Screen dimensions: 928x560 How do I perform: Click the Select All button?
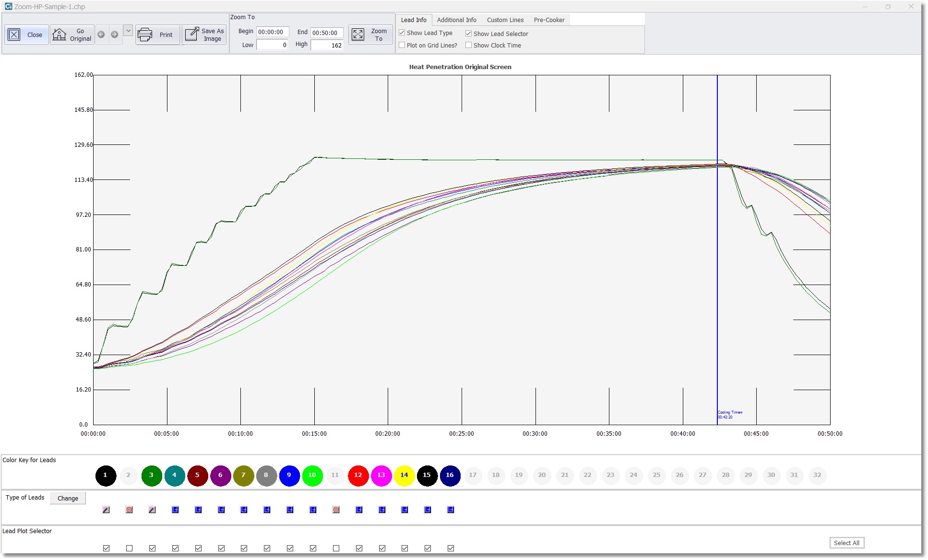click(846, 543)
